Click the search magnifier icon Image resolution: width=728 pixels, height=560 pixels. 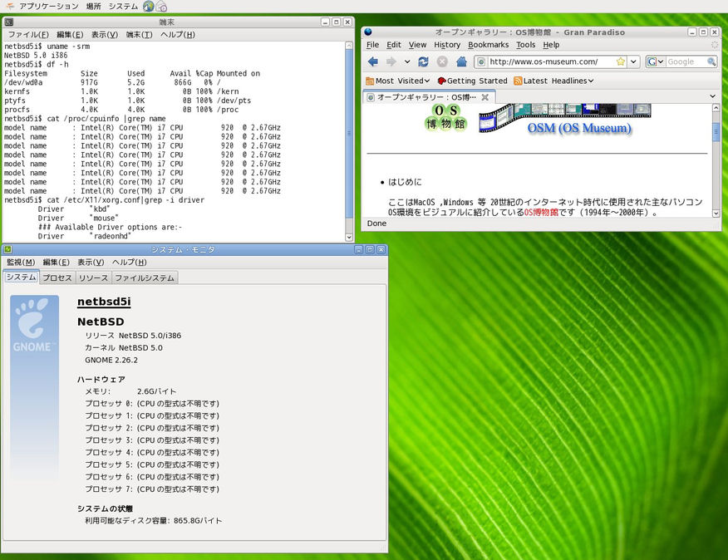point(711,61)
